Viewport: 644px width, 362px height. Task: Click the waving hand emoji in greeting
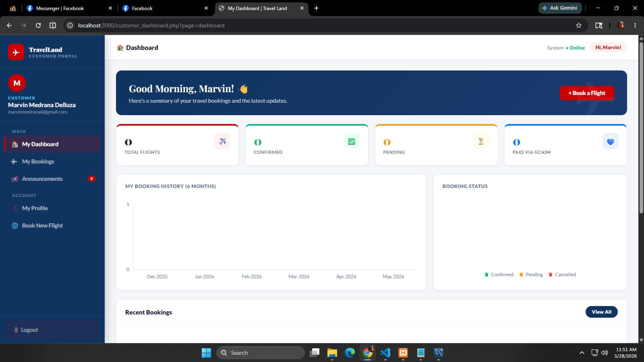244,89
